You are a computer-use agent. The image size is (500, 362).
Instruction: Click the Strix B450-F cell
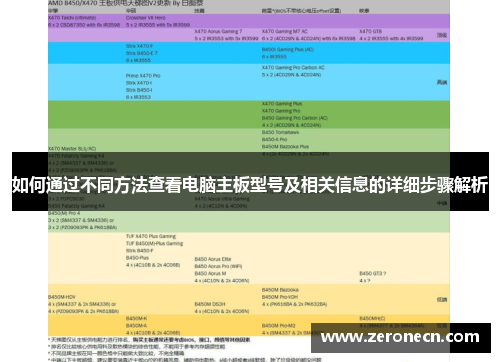[x=140, y=251]
